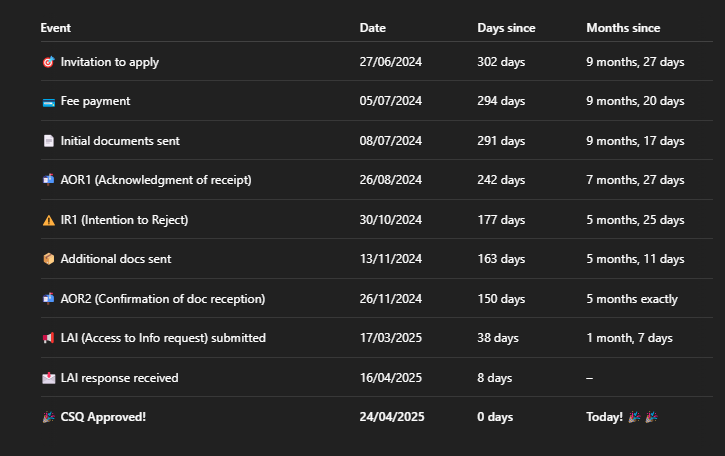The image size is (725, 456).
Task: Click the credit card icon for Fee payment
Action: pos(49,103)
